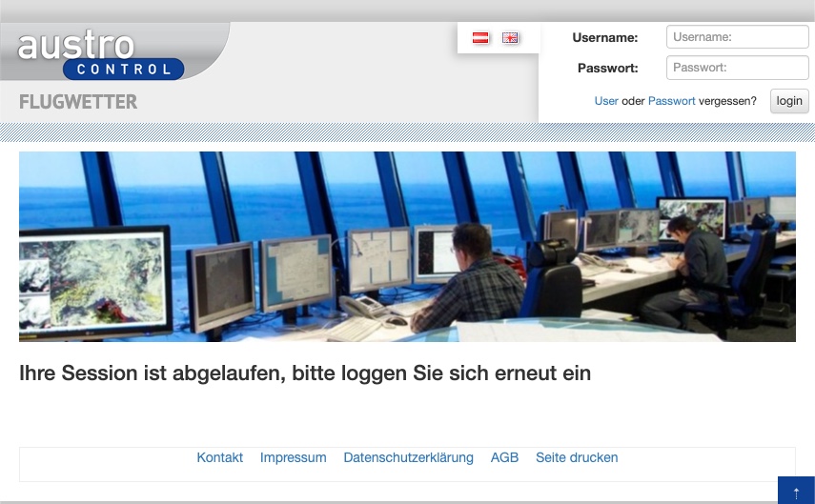Switch to English via UK flag
This screenshot has height=504, width=815.
[511, 38]
